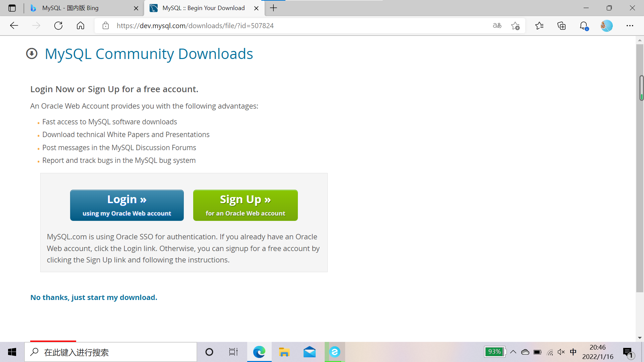This screenshot has height=362, width=644.
Task: Click No thanks, just start my download
Action: click(x=94, y=297)
